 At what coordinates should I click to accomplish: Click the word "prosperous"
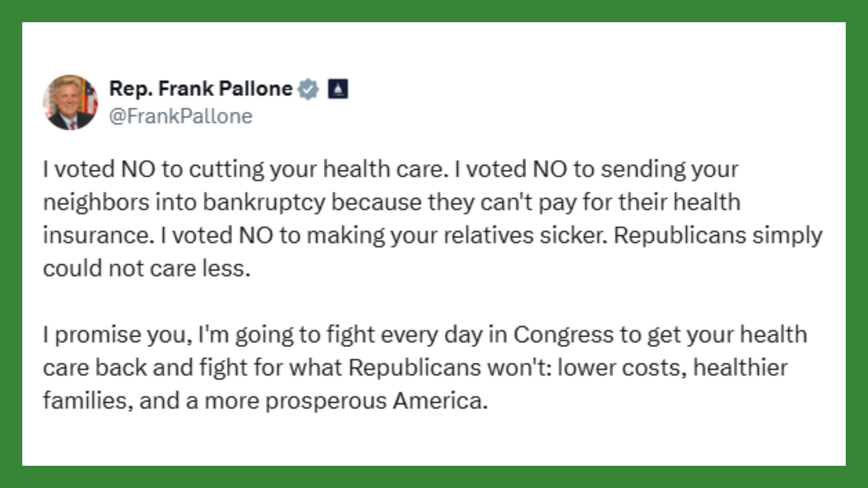click(325, 401)
